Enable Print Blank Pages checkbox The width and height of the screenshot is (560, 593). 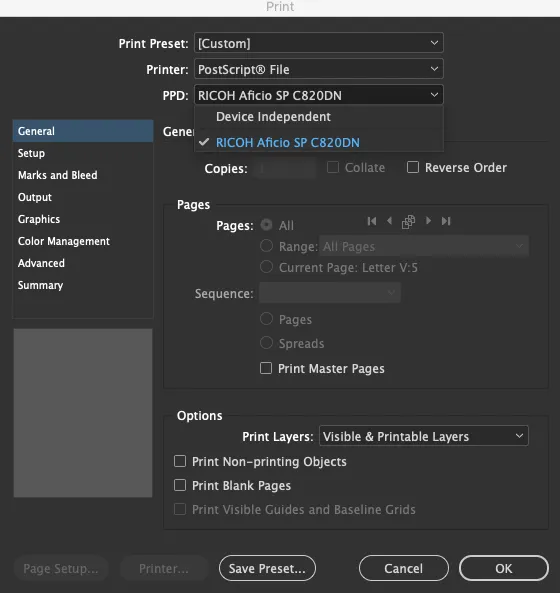pyautogui.click(x=180, y=485)
